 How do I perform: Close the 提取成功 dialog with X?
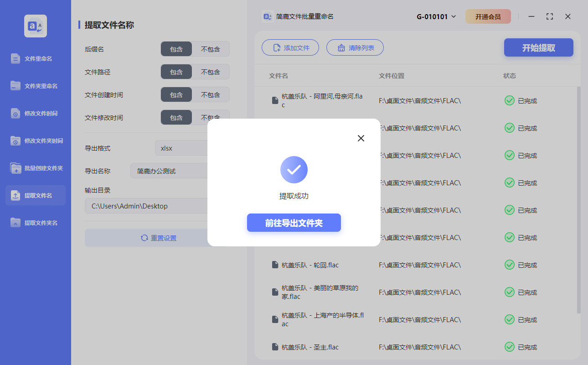[361, 138]
